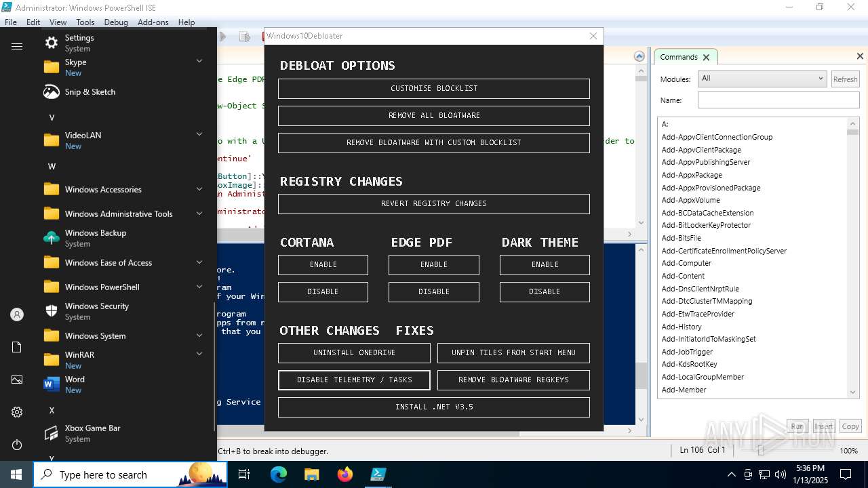Click Refresh button in Commands pane
Screen dimensions: 868x488
[845, 79]
